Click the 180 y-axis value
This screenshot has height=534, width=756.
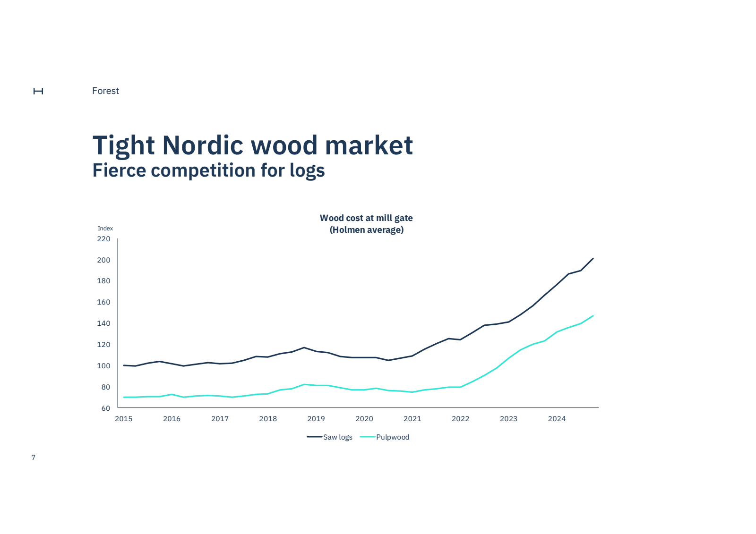(x=103, y=281)
